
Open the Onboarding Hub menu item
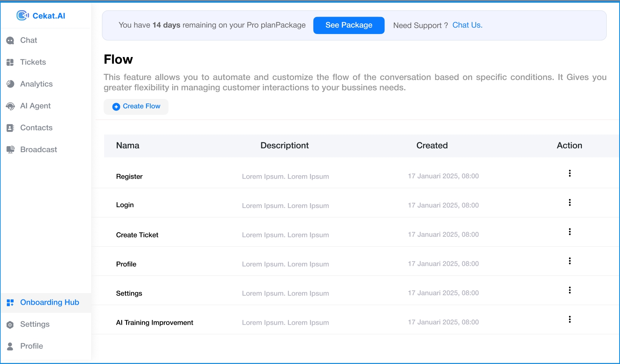[49, 302]
